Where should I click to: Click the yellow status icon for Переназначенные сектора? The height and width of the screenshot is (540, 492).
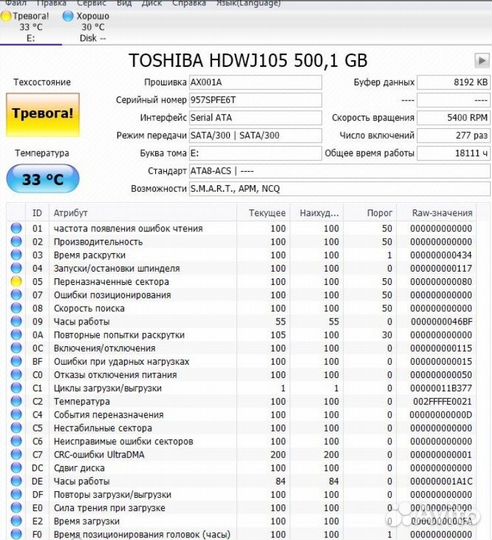tap(16, 281)
